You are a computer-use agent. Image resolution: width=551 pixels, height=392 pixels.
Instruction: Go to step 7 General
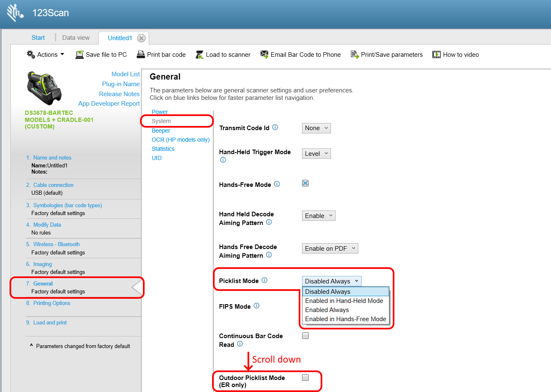tap(43, 284)
